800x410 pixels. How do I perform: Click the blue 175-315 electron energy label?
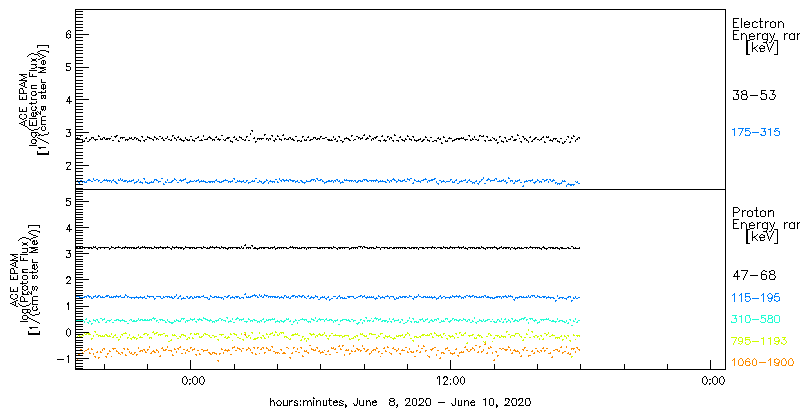(x=756, y=133)
